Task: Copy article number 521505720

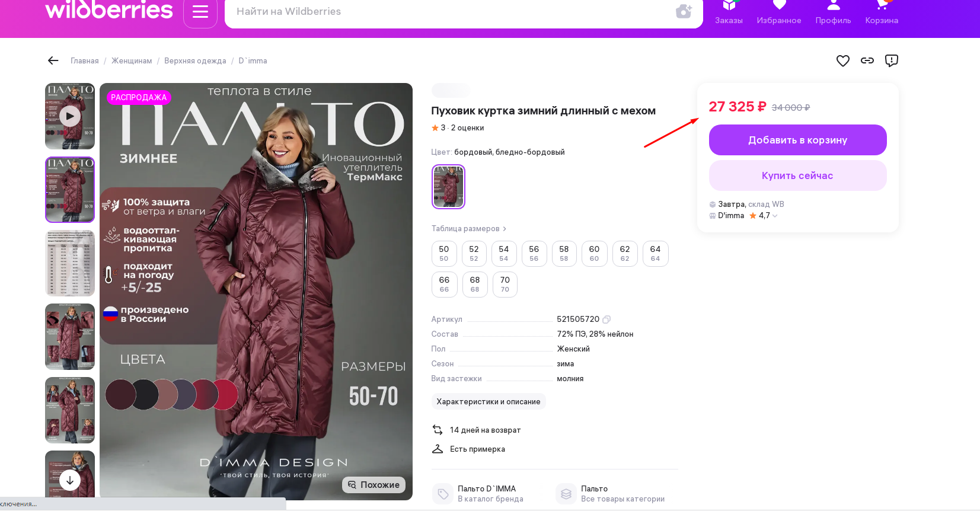Action: pos(606,320)
